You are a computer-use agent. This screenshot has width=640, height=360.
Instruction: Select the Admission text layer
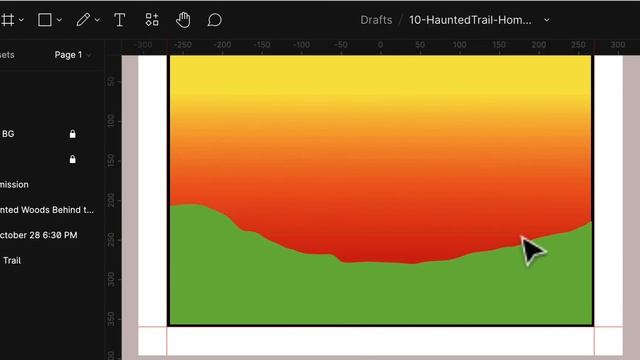(14, 184)
